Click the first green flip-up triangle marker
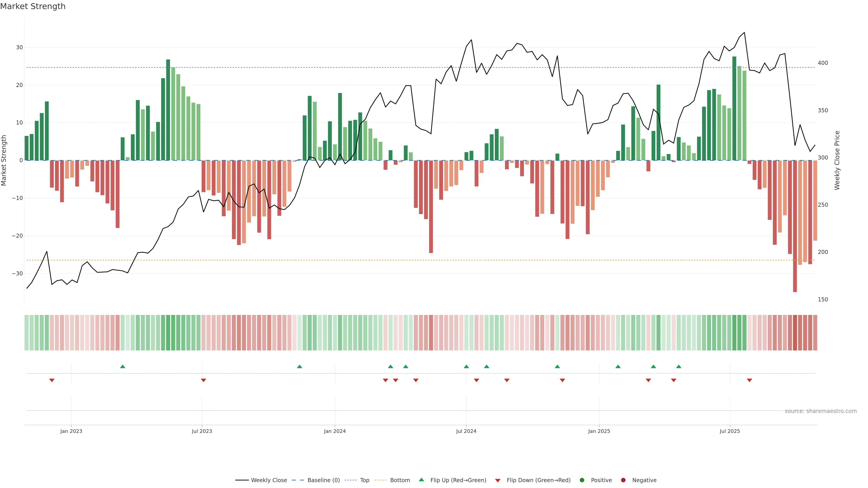 tap(123, 366)
